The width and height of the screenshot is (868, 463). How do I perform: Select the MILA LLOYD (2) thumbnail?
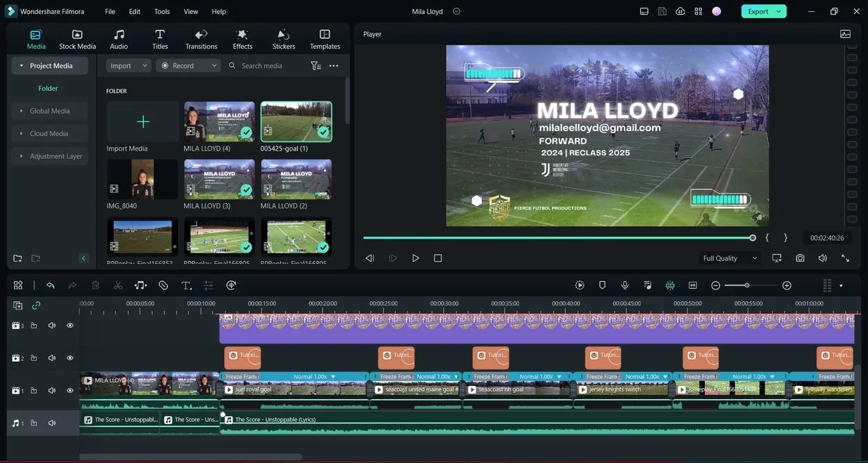point(297,179)
